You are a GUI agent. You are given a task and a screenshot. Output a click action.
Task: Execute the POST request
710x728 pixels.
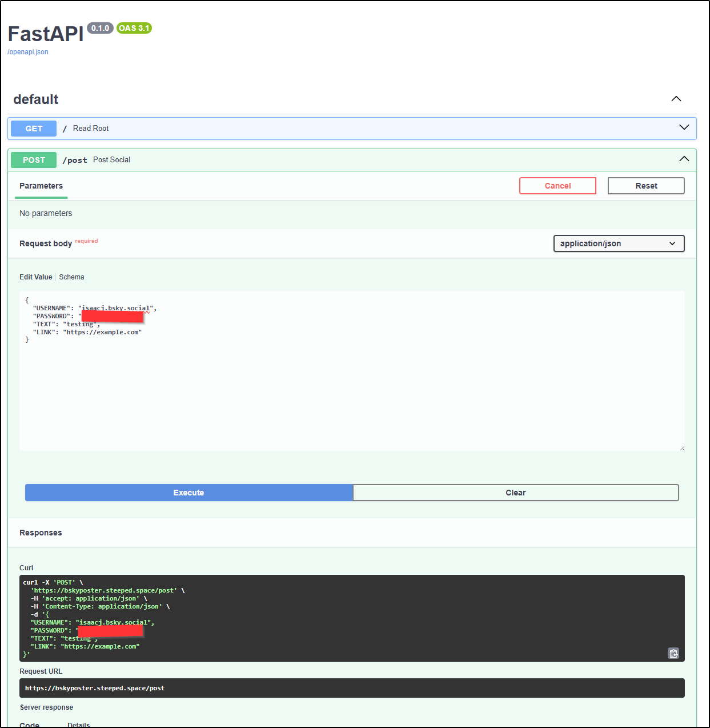pos(188,492)
